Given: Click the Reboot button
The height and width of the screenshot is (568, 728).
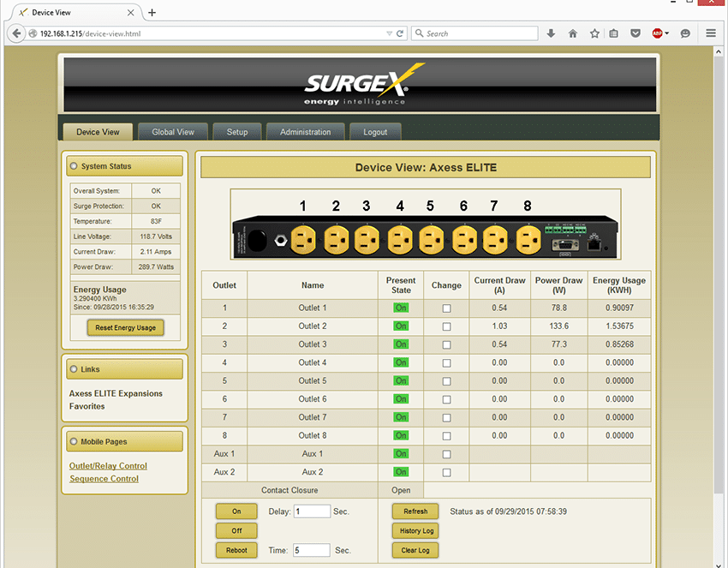Looking at the screenshot, I should click(236, 550).
